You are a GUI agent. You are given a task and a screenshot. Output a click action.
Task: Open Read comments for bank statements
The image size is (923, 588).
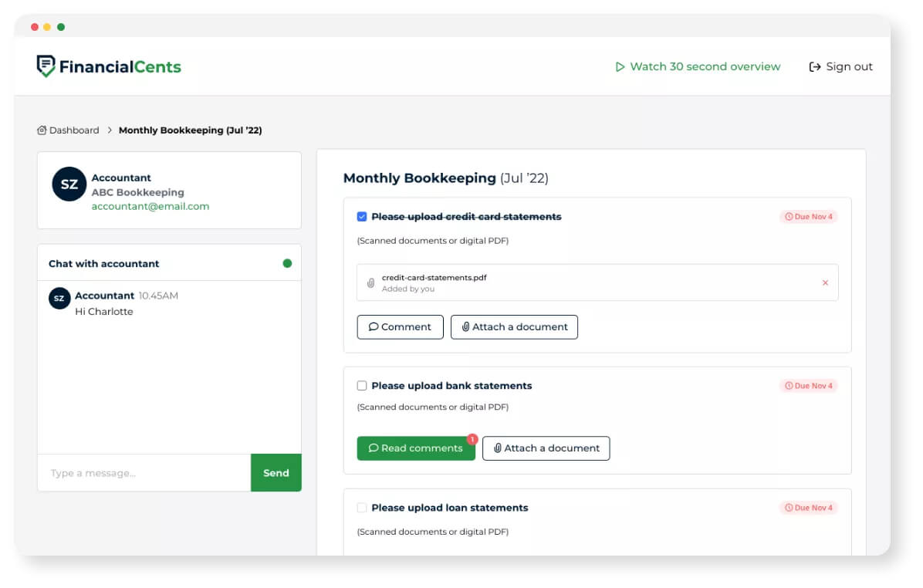tap(416, 448)
